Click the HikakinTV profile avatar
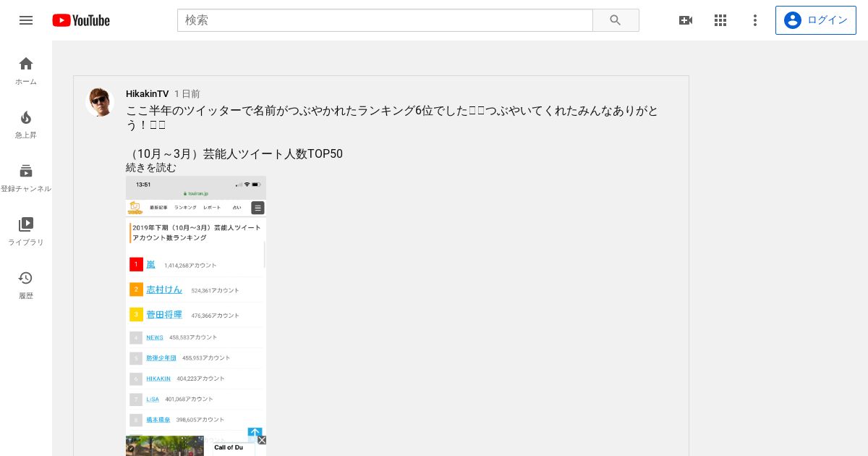Viewport: 868px width, 456px height. click(100, 102)
